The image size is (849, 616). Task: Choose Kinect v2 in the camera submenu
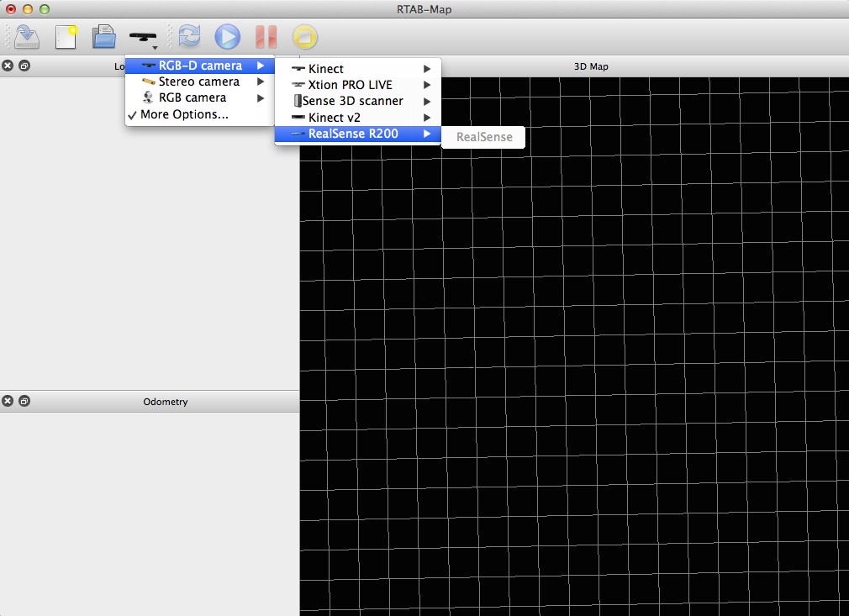pyautogui.click(x=334, y=118)
